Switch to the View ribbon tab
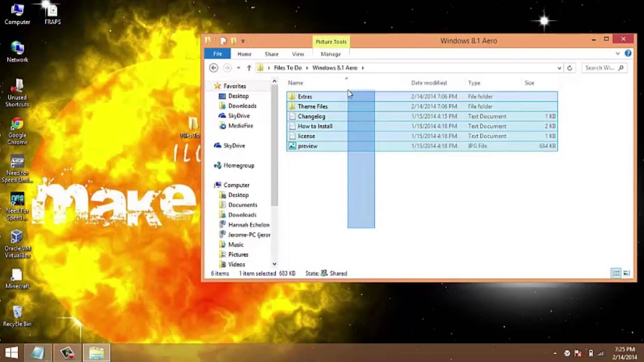Screen dimensions: 644x362 tap(298, 54)
